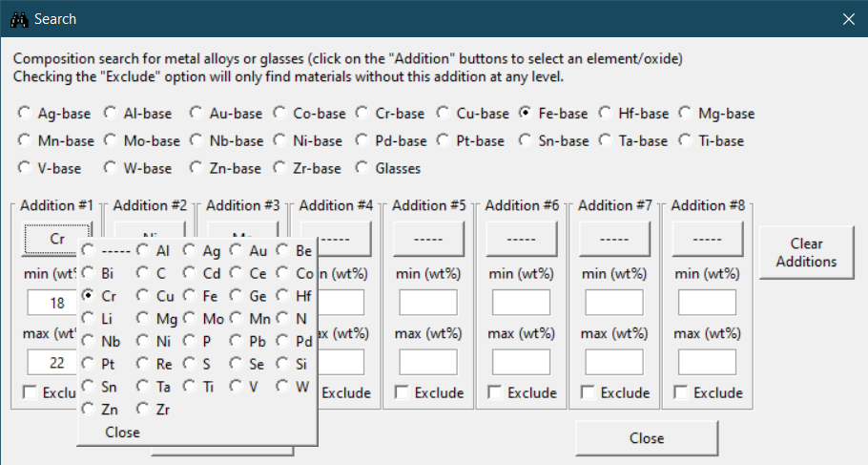Screen dimensions: 868x465
Task: Select the Ni-base alloy radio button
Action: (x=279, y=141)
